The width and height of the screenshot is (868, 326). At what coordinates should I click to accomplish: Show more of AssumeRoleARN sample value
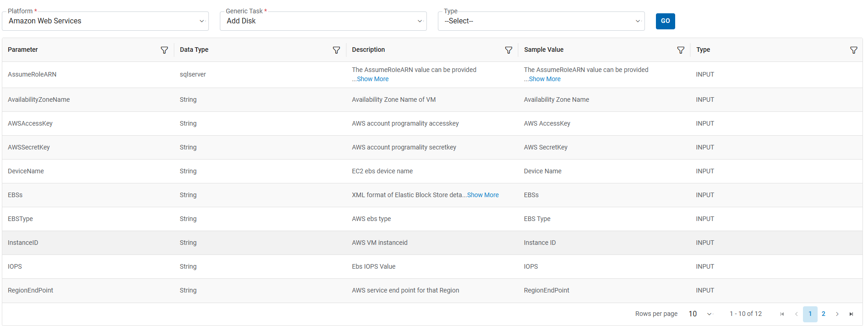pos(545,79)
